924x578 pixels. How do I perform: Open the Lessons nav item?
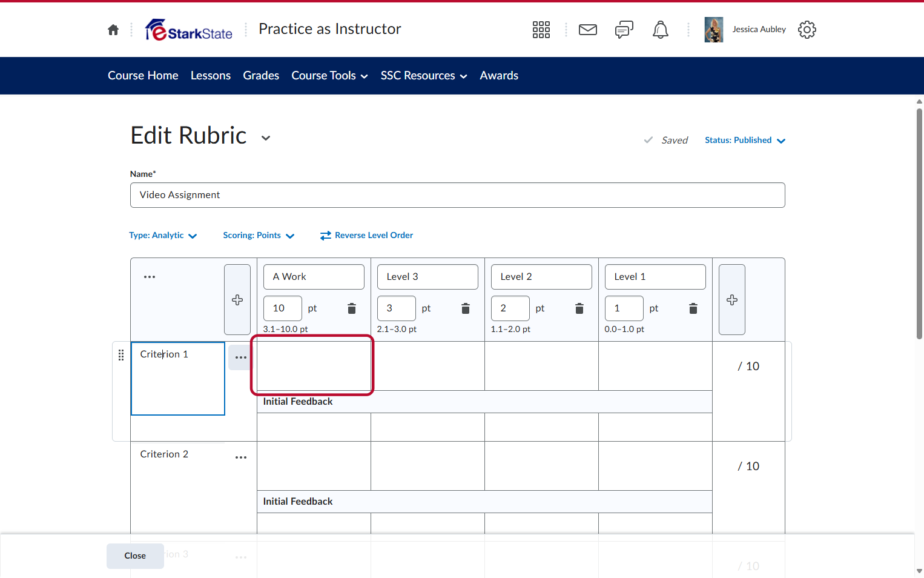tap(211, 76)
